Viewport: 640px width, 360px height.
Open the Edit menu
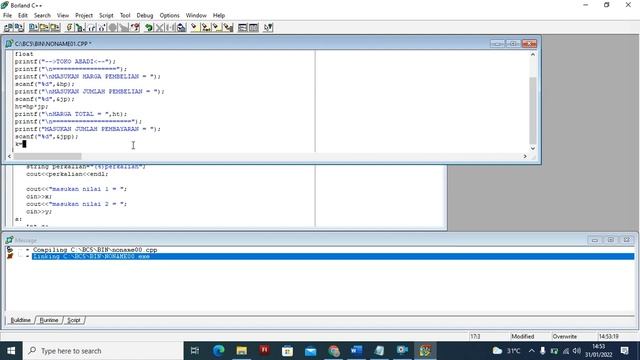click(x=23, y=15)
